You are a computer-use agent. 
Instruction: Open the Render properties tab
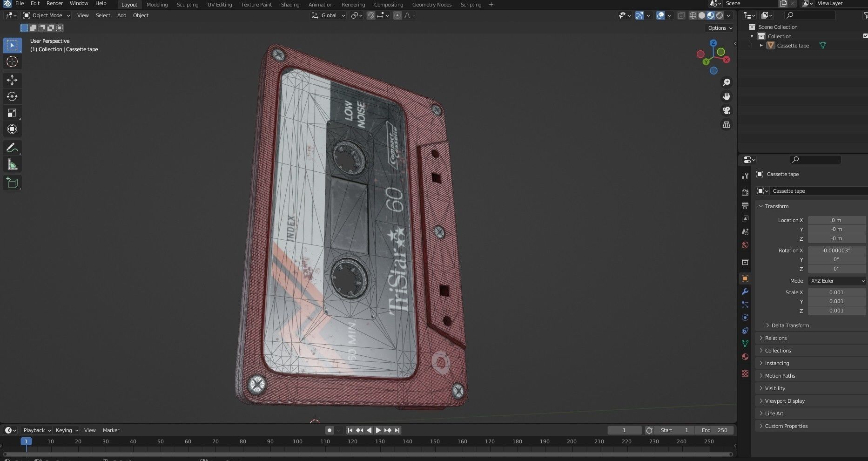click(745, 192)
